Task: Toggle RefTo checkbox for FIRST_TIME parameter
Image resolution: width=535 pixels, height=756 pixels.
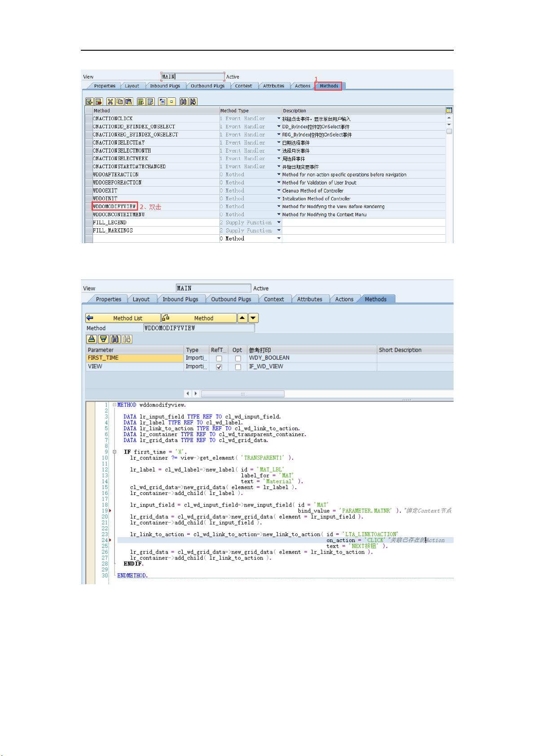Action: click(219, 358)
